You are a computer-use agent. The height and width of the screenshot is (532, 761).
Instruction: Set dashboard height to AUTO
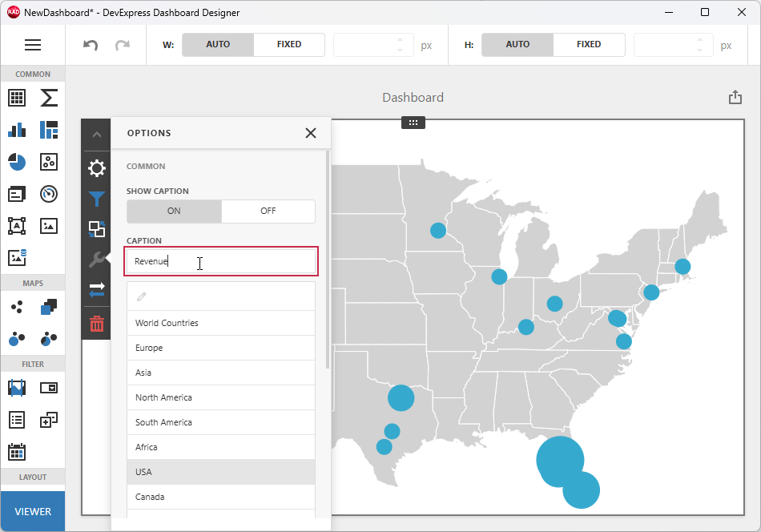pos(517,45)
